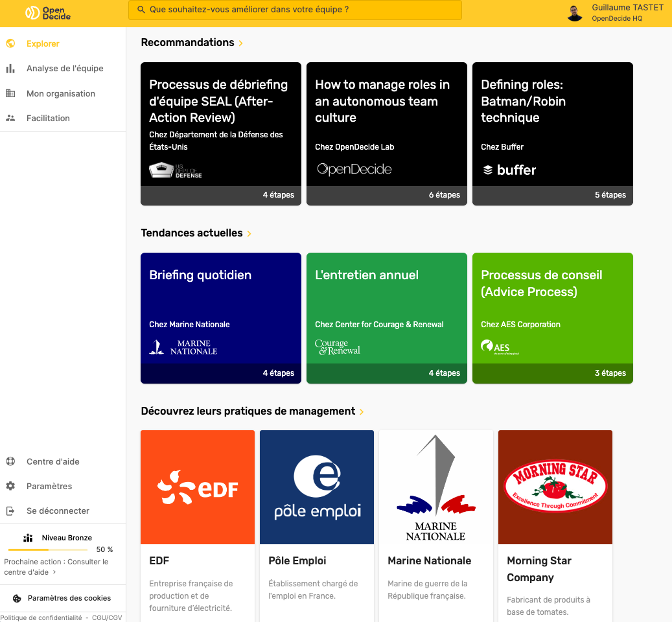Click the team analysis bar chart icon
The image size is (672, 622).
coord(11,69)
